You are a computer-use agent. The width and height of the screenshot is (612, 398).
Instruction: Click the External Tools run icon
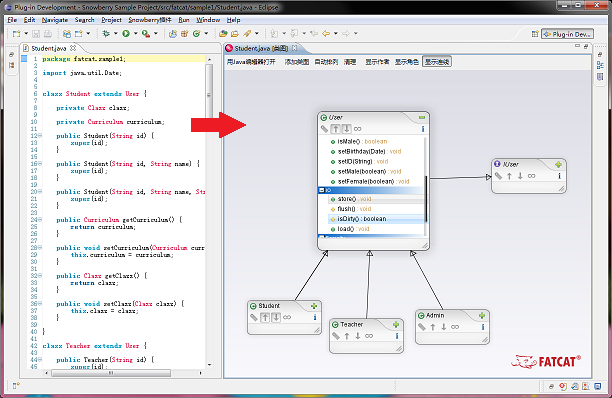coord(146,34)
